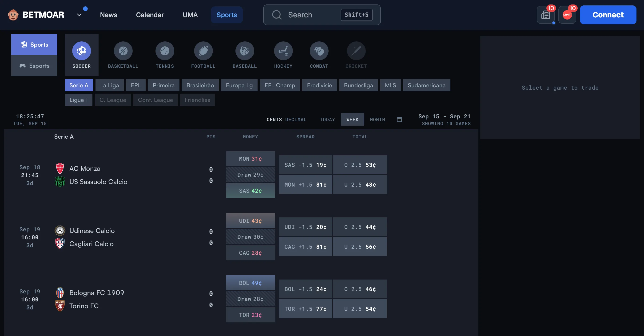
Task: Focus the Search input field
Action: [x=322, y=15]
